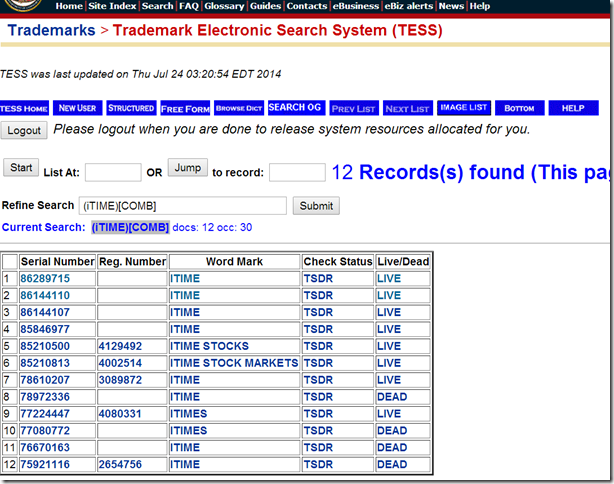Open the News menu item

(x=451, y=6)
